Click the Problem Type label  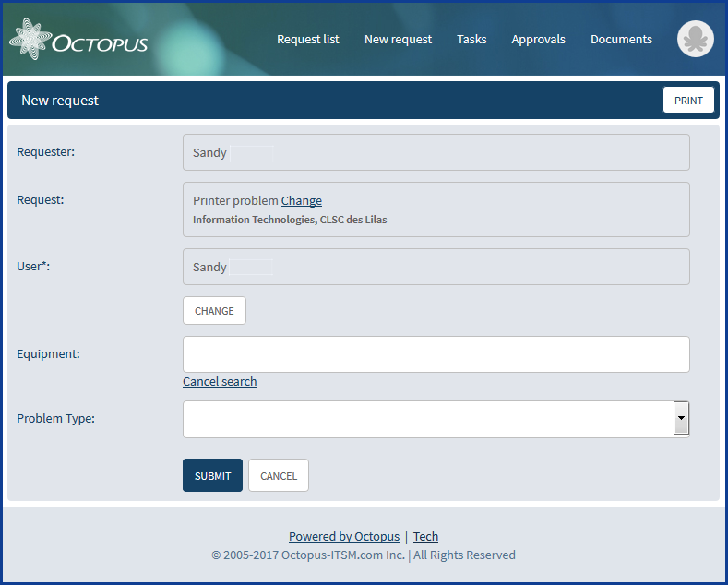click(x=55, y=419)
